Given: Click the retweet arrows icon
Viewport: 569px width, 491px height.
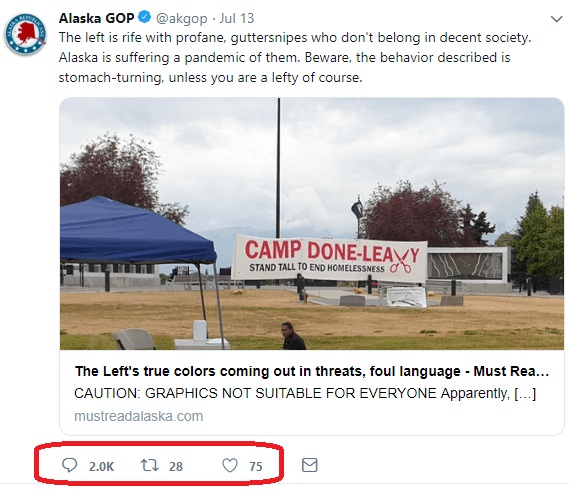Looking at the screenshot, I should click(x=150, y=465).
